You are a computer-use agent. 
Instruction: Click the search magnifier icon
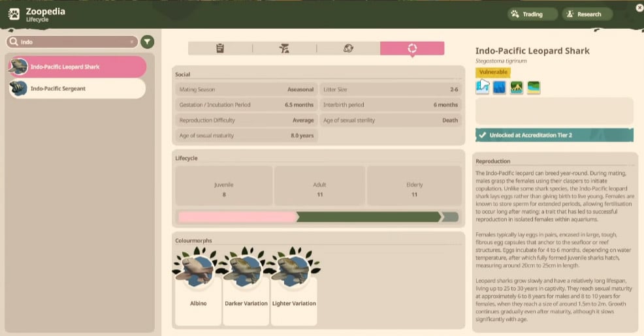[14, 42]
